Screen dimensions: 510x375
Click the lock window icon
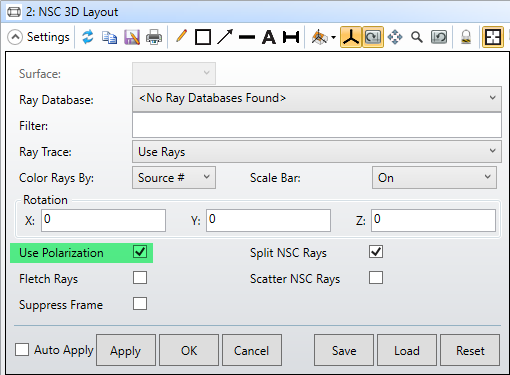(466, 37)
